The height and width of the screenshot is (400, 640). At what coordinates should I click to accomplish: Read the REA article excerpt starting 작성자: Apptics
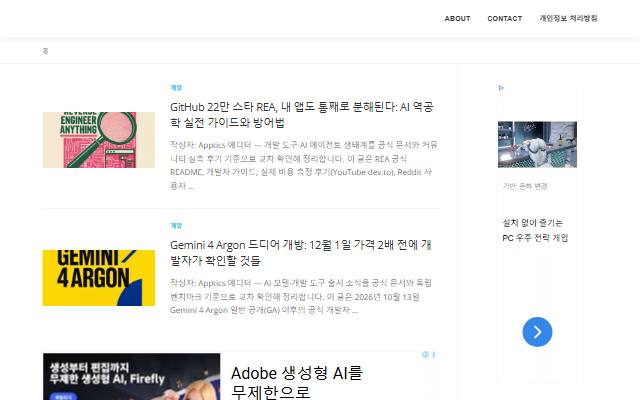click(304, 165)
